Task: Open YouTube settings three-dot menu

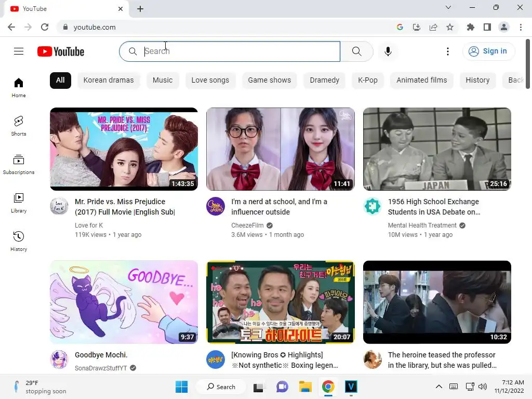Action: 447,51
